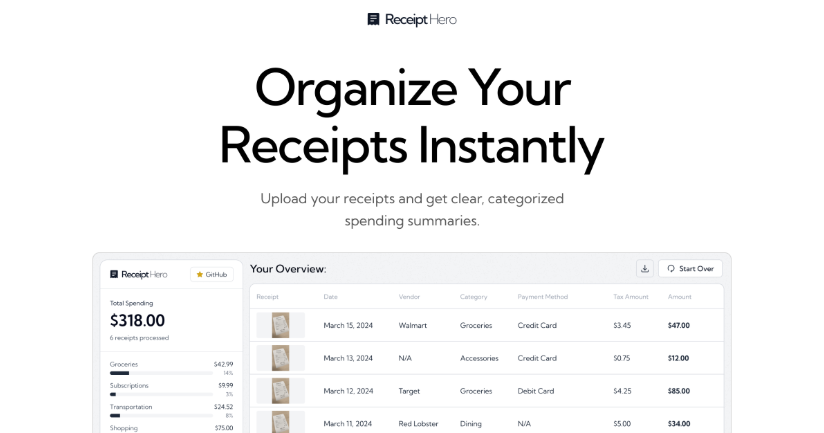Viewport: 824px width, 433px height.
Task: Click the $318.00 total spending amount
Action: [138, 321]
